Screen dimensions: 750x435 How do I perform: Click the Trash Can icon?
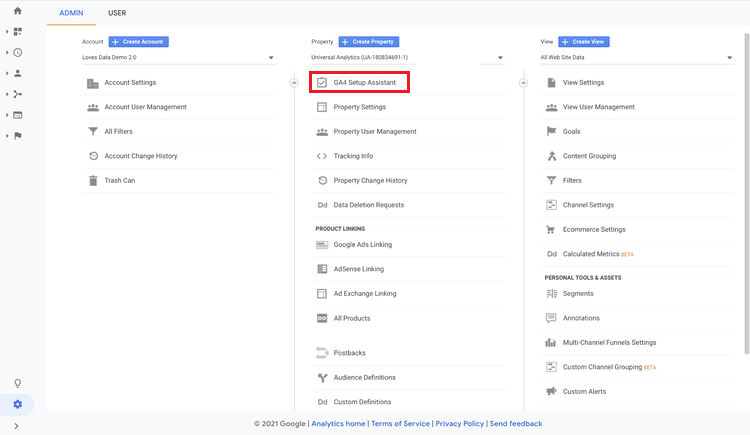click(93, 180)
